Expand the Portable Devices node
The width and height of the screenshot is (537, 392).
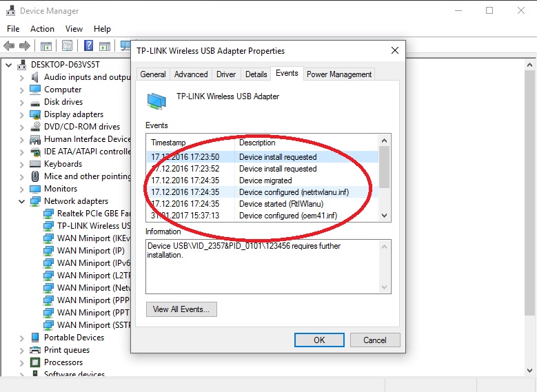tap(22, 338)
